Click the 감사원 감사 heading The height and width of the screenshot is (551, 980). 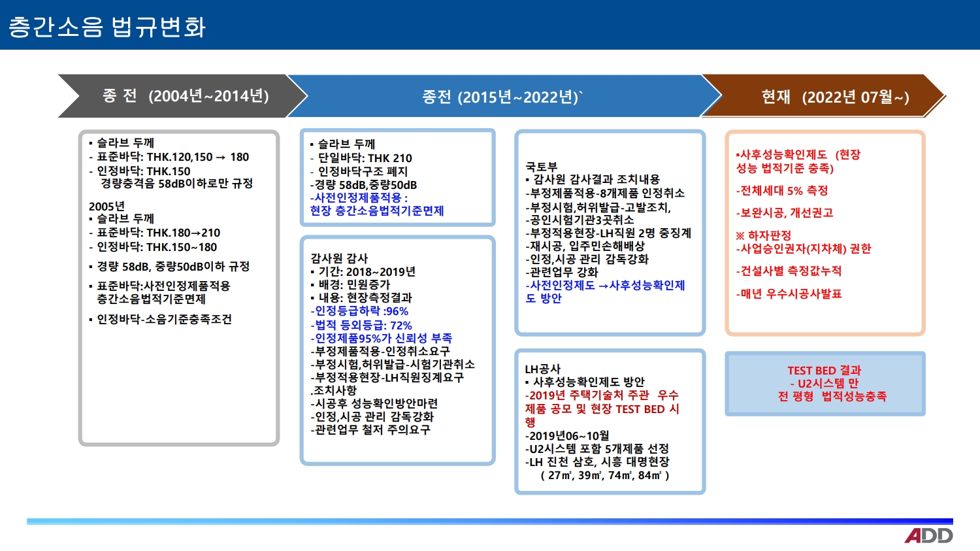339,258
